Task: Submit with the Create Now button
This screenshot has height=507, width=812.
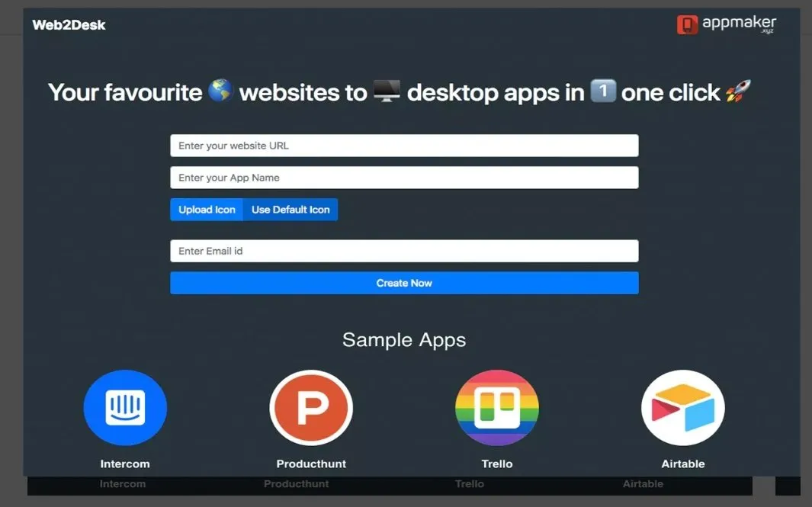Action: 404,284
